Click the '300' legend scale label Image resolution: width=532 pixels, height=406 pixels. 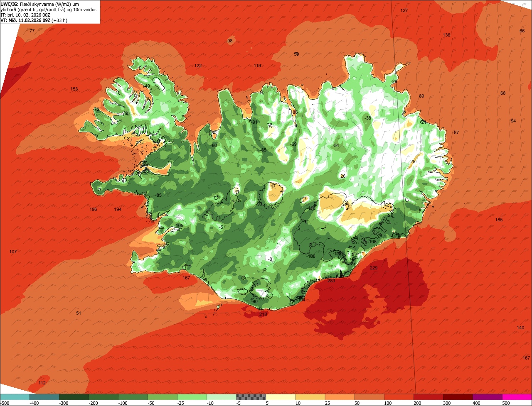(x=447, y=403)
